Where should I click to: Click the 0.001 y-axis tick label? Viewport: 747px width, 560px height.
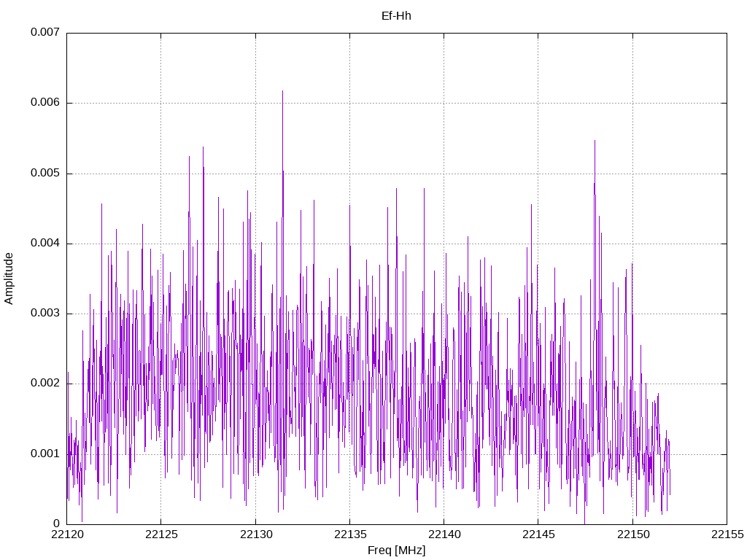pyautogui.click(x=45, y=454)
